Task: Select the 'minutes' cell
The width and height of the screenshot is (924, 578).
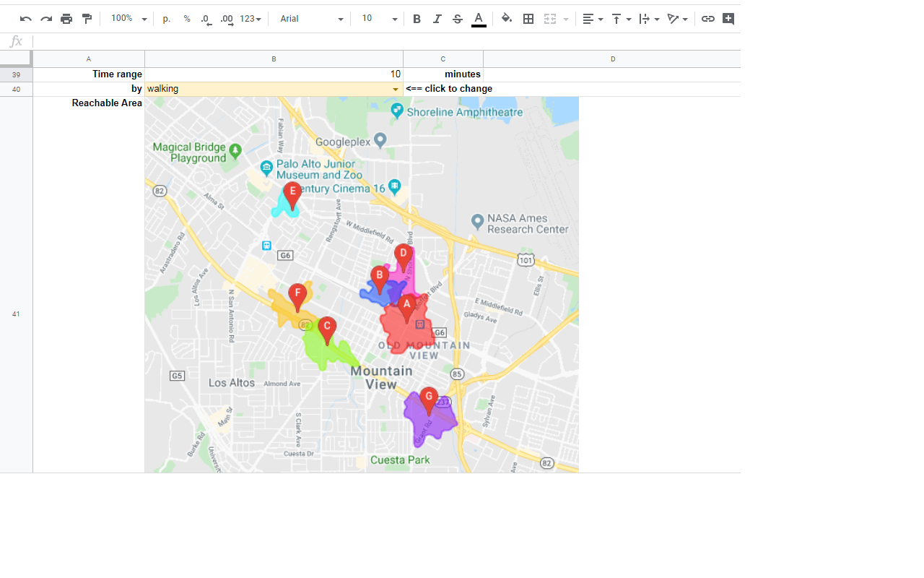Action: pos(443,74)
